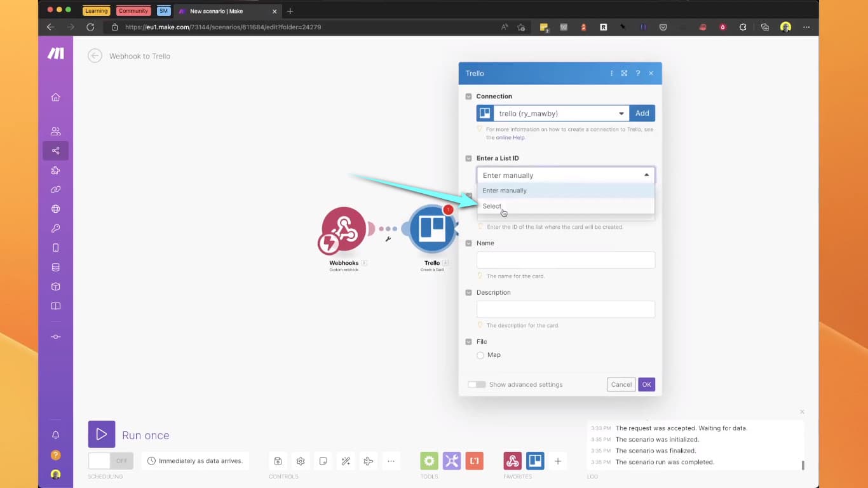
Task: Click the Trello module on the canvas
Action: pyautogui.click(x=432, y=229)
